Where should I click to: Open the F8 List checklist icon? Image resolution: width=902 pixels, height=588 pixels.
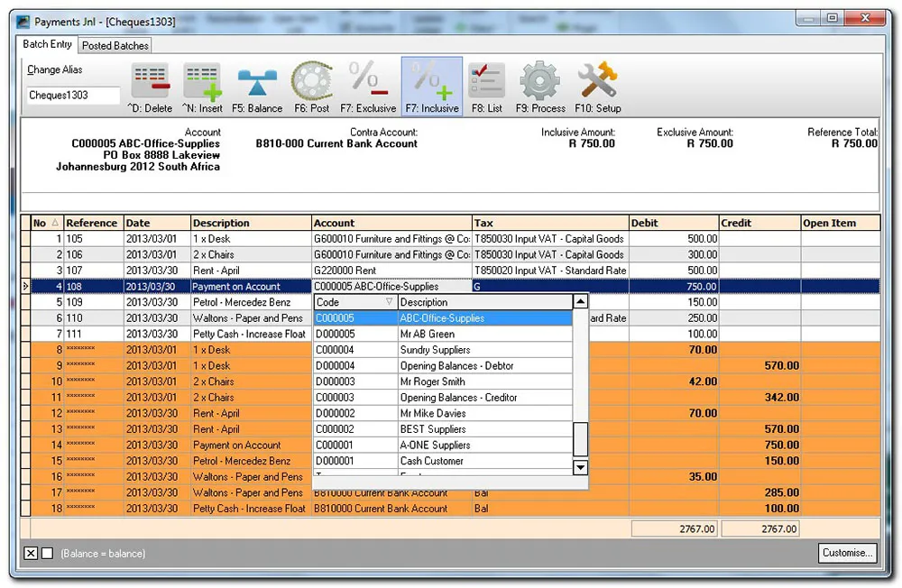[486, 82]
